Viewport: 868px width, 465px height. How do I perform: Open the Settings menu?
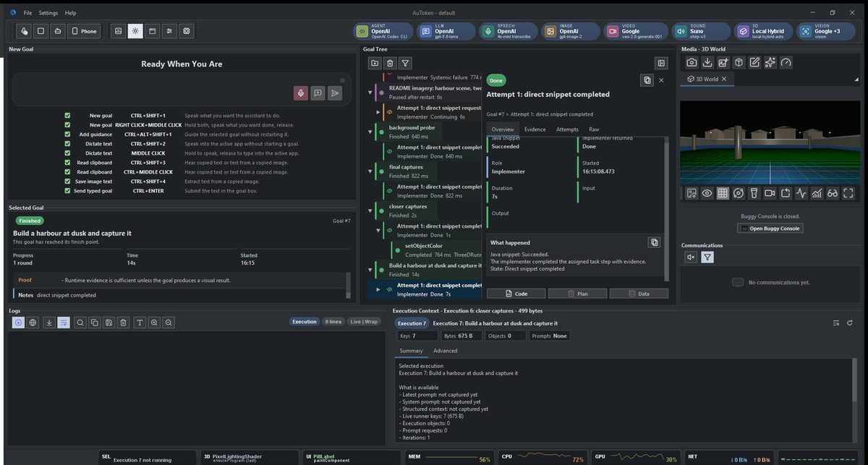48,13
